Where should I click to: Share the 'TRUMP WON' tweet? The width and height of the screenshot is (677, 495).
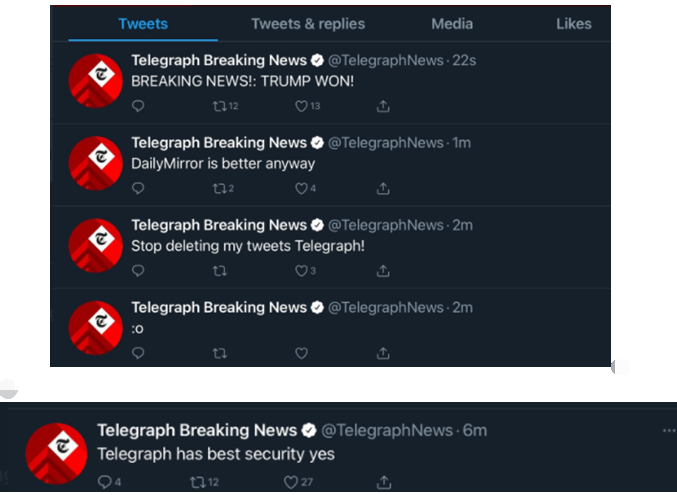(x=383, y=106)
